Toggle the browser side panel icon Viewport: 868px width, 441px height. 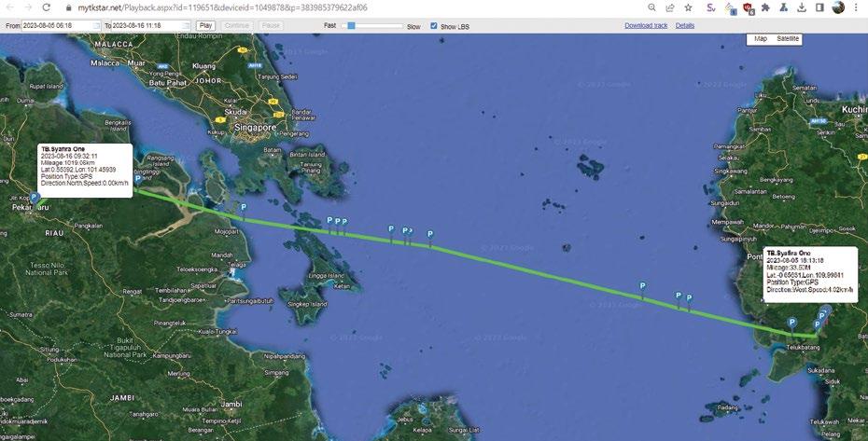(x=819, y=7)
